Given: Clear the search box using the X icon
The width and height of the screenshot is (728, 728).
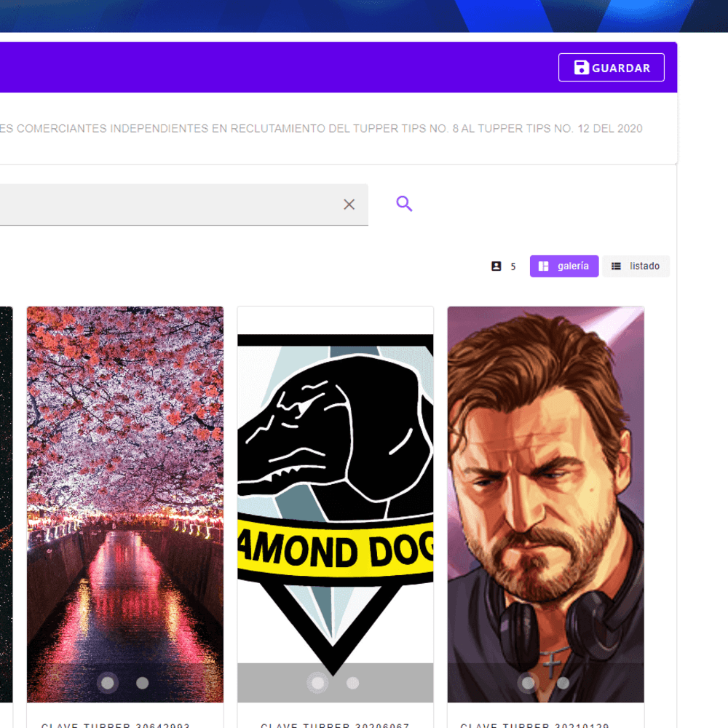Looking at the screenshot, I should (x=349, y=205).
